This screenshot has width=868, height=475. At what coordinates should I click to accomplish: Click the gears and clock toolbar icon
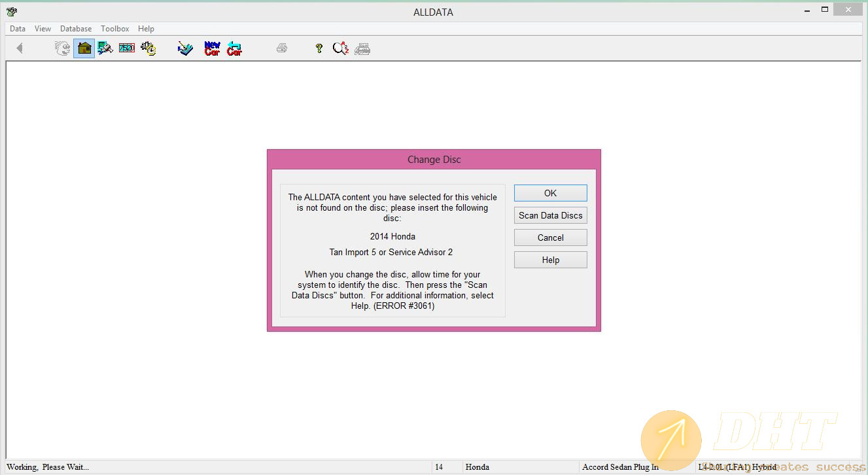point(148,48)
